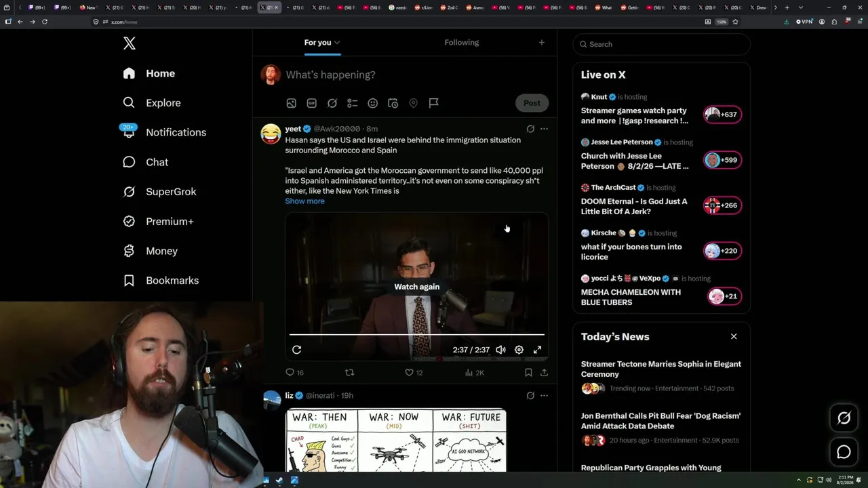Open the emoji picker in composer
This screenshot has width=868, height=488.
click(x=372, y=103)
